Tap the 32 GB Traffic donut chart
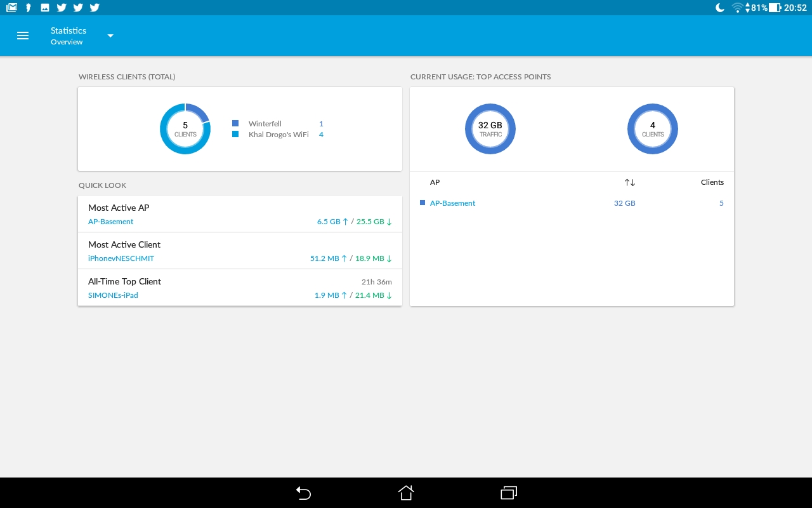Screen dimensions: 812x508 pos(490,129)
